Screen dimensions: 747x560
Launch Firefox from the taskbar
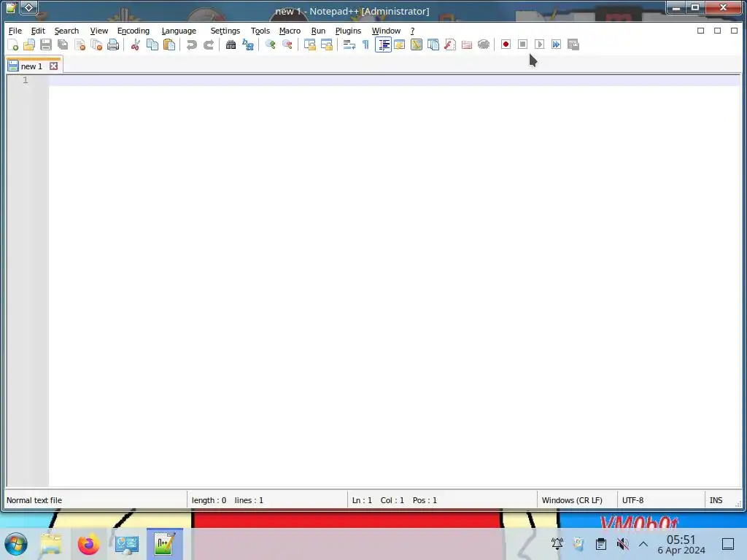88,544
